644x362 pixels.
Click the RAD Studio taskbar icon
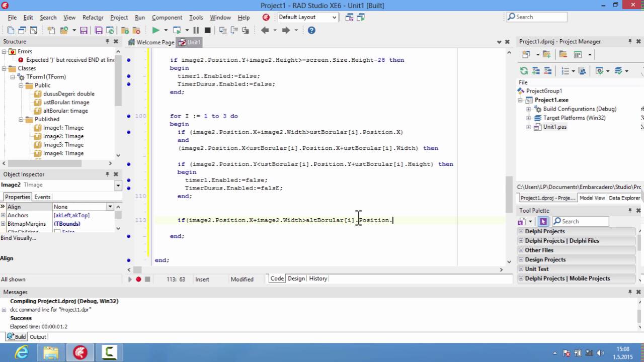point(80,352)
